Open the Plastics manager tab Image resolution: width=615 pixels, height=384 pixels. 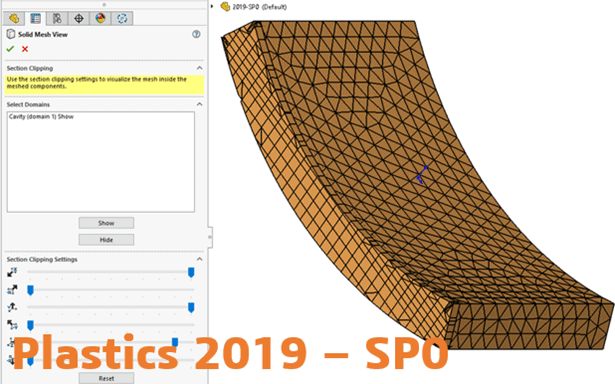coord(122,18)
